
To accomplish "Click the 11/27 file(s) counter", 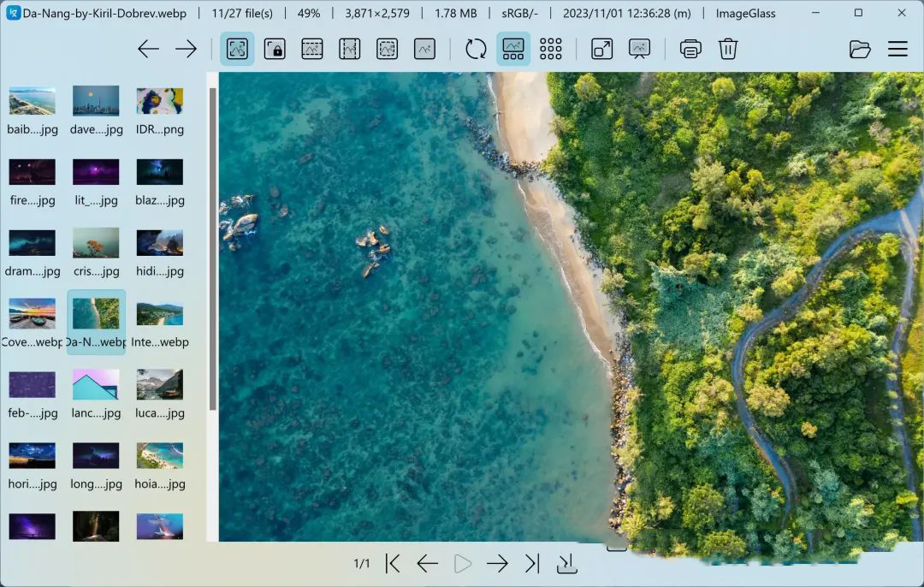I will (242, 13).
